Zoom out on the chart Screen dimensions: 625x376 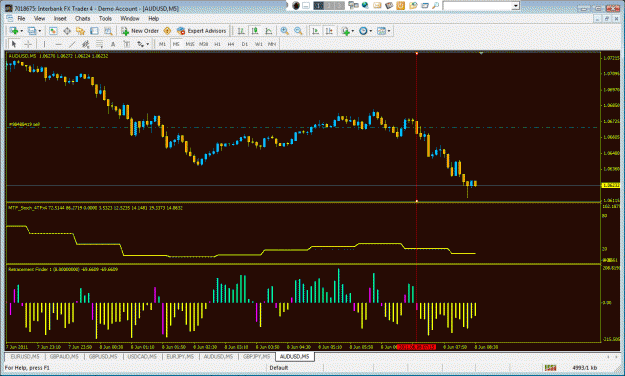pos(298,31)
